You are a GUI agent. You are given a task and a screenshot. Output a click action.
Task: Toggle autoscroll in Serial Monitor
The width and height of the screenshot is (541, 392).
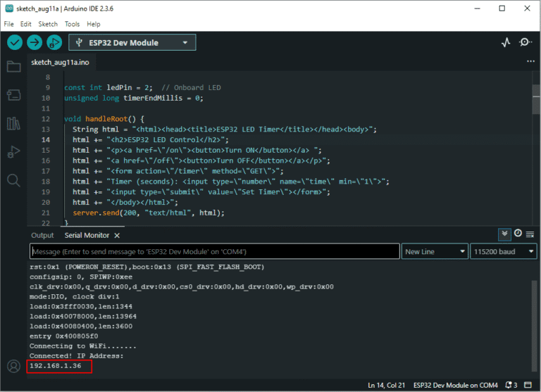tap(504, 234)
